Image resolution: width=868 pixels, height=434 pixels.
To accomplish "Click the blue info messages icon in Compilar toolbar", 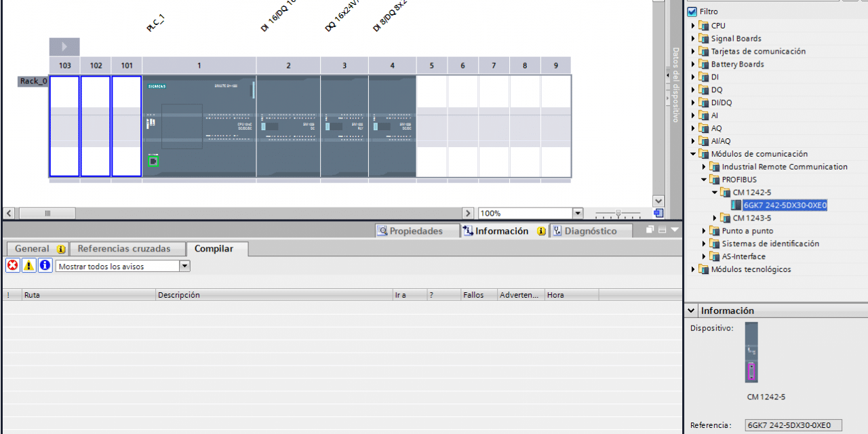I will 45,265.
